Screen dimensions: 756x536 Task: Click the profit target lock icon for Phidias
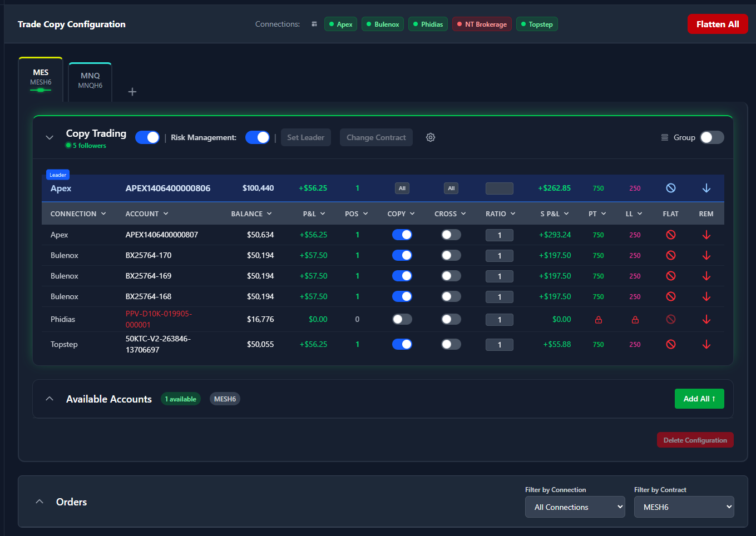[x=599, y=320]
